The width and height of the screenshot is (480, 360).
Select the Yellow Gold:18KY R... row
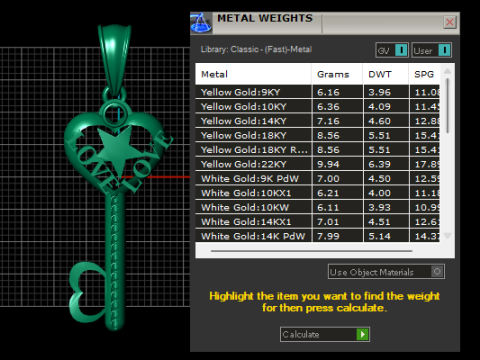[318, 150]
